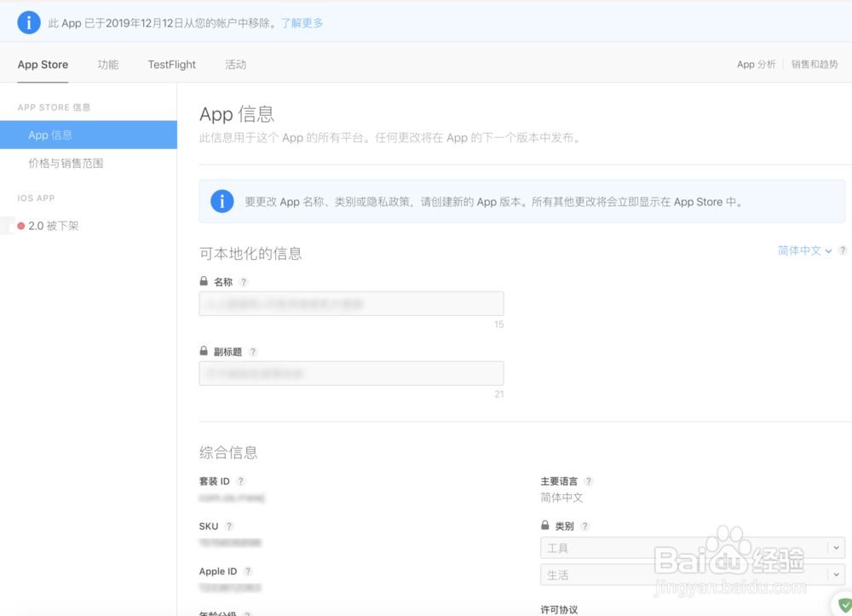Image resolution: width=852 pixels, height=616 pixels.
Task: Click the info icon in the top removal banner
Action: [x=29, y=23]
